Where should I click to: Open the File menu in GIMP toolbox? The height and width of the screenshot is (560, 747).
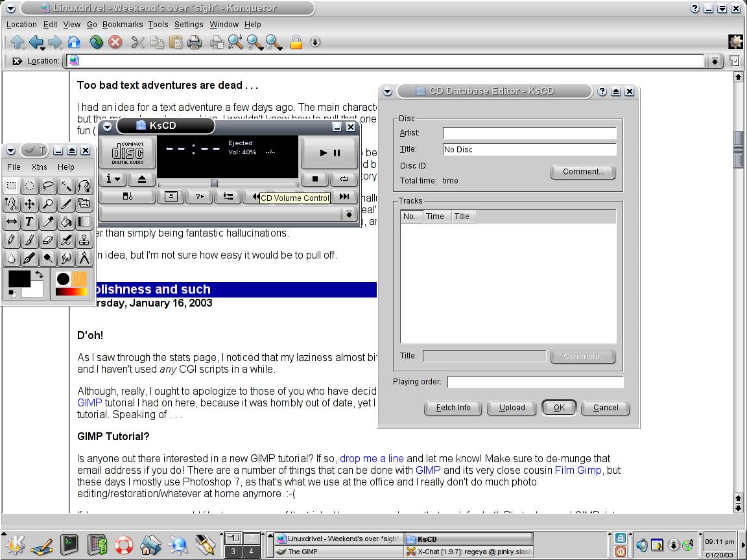click(x=14, y=167)
